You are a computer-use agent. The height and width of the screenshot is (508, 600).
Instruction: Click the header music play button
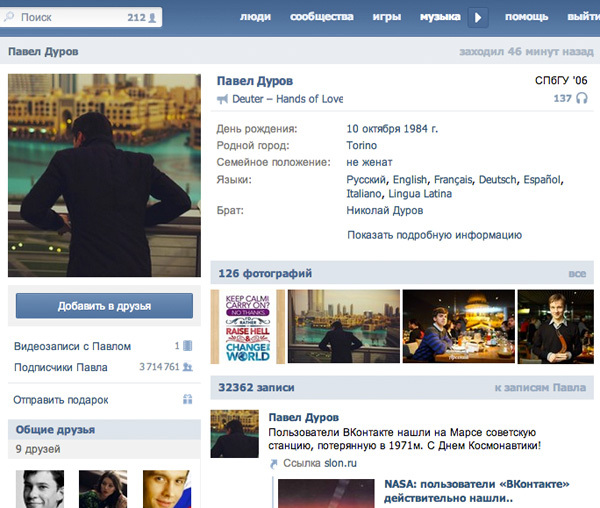click(478, 18)
